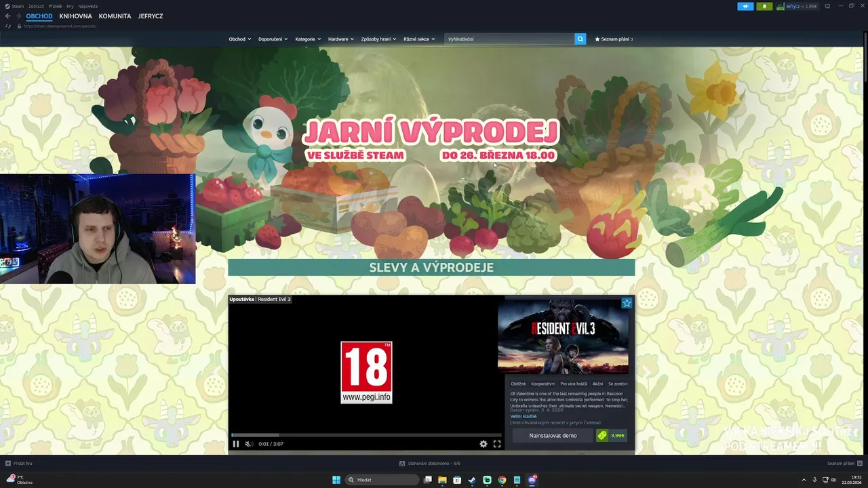Image resolution: width=868 pixels, height=488 pixels.
Task: Show hidden system tray icons
Action: click(804, 480)
